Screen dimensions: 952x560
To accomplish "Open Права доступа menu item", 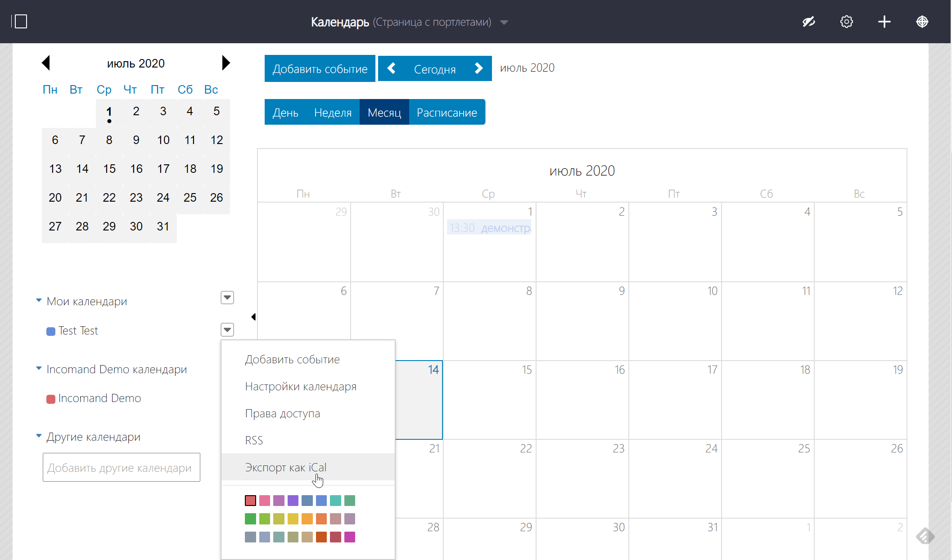I will pyautogui.click(x=308, y=413).
